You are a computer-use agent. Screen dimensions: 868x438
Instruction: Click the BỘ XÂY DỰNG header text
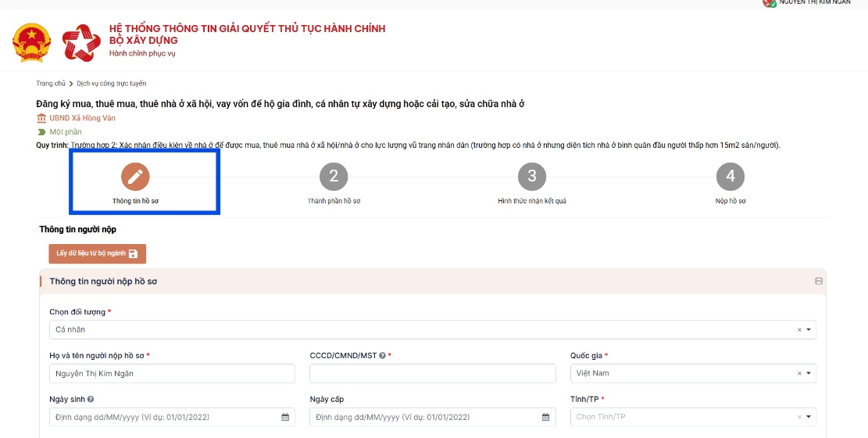144,41
